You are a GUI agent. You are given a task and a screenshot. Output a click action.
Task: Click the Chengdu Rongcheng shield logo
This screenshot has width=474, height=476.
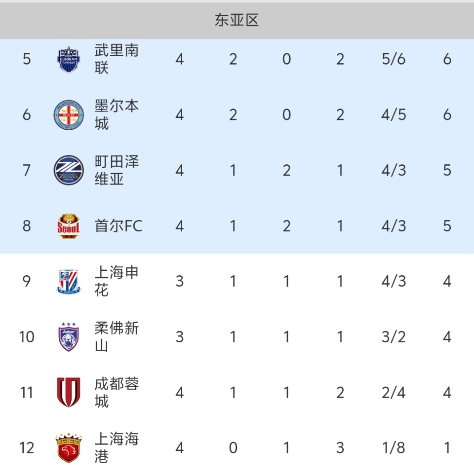click(x=69, y=393)
